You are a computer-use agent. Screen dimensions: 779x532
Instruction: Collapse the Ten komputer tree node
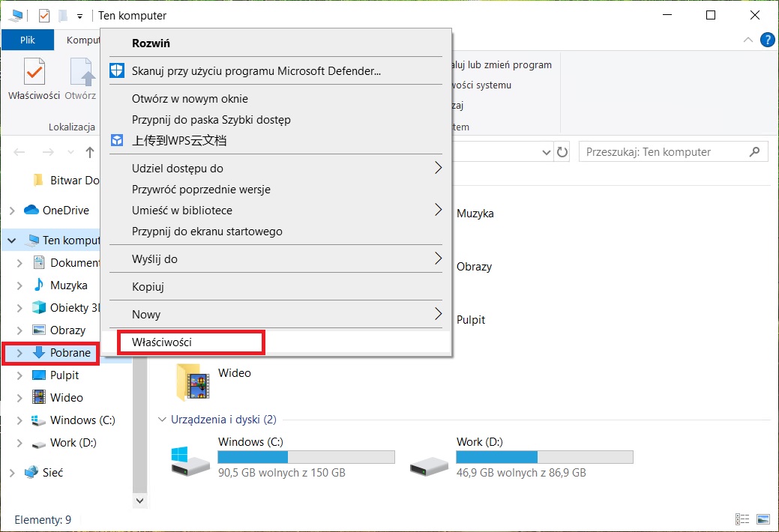pos(12,241)
